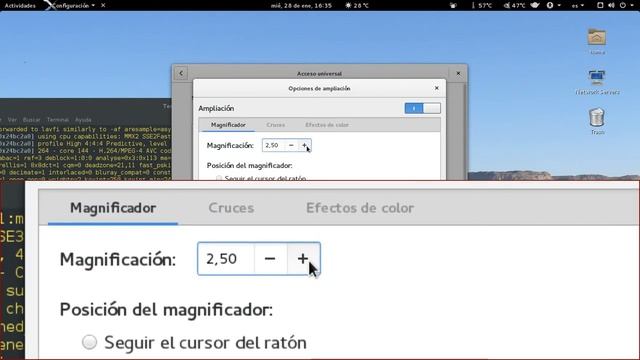Open the Actividades overview
This screenshot has width=640, height=360.
pyautogui.click(x=20, y=5)
